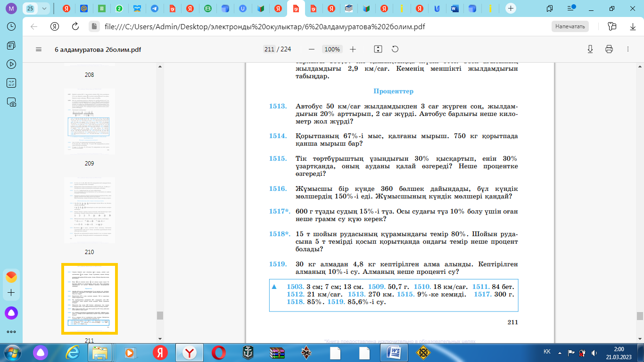644x362 pixels.
Task: Open the calendar 25 icon in sidebar
Action: [x=12, y=83]
